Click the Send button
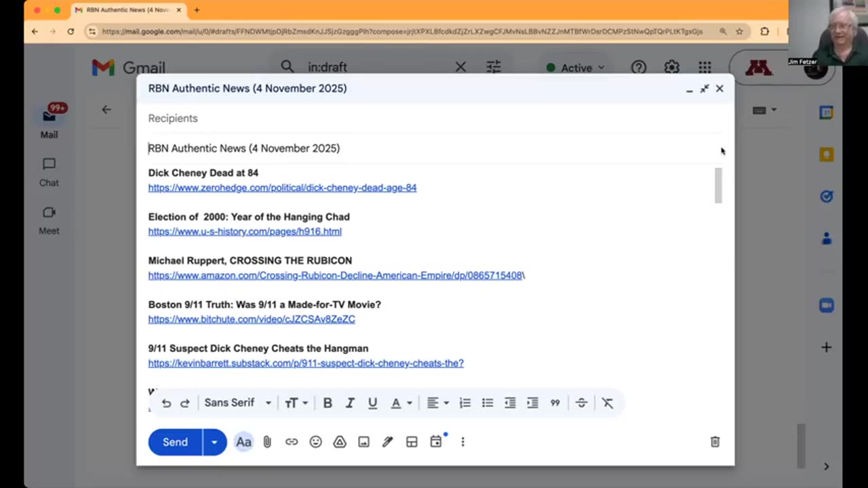Viewport: 868px width, 488px height. (175, 442)
